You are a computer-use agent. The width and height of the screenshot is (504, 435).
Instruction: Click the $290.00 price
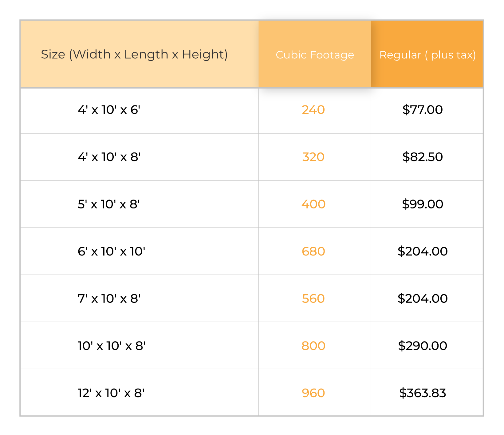(x=423, y=346)
